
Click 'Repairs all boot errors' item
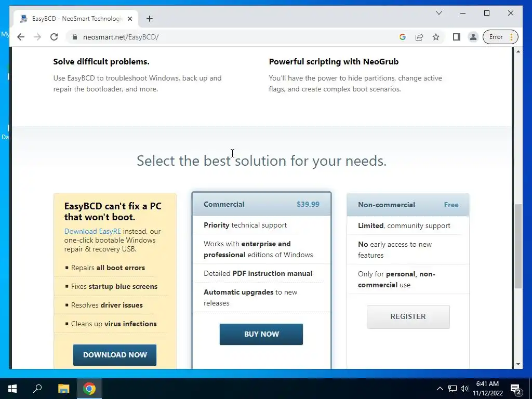pyautogui.click(x=108, y=268)
